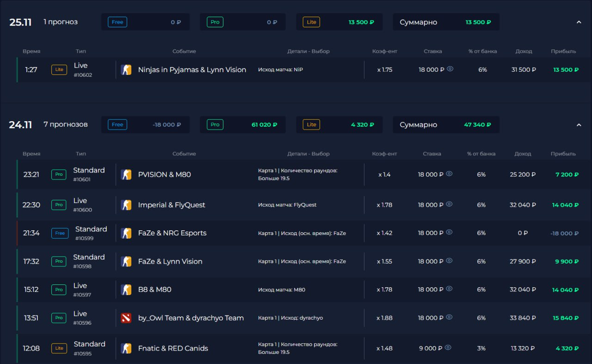The width and height of the screenshot is (592, 364).
Task: Click the Dota 2 icon for by_Owl Team
Action: (x=126, y=318)
